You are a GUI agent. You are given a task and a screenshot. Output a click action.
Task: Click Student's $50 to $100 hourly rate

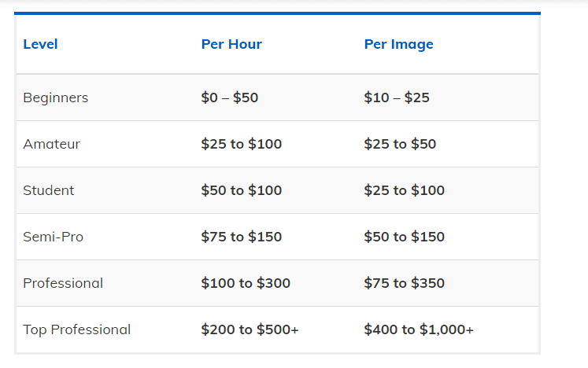(241, 190)
